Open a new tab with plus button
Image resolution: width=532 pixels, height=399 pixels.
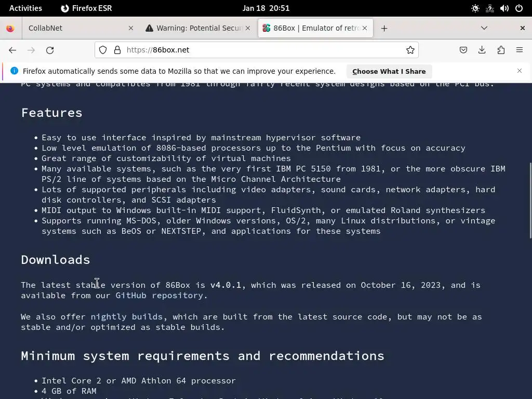384,28
